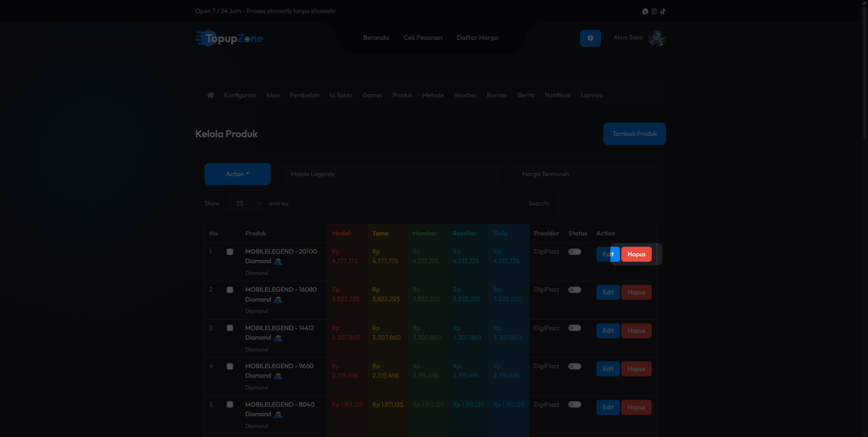Delete 14412 Diamond product with Hapus
Image resolution: width=868 pixels, height=437 pixels.
pos(636,331)
